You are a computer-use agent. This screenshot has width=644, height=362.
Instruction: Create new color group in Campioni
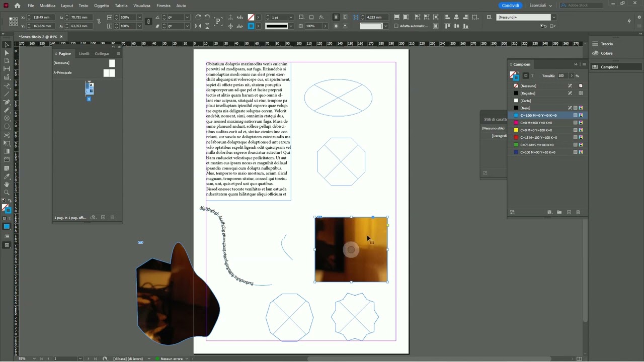[559, 212]
